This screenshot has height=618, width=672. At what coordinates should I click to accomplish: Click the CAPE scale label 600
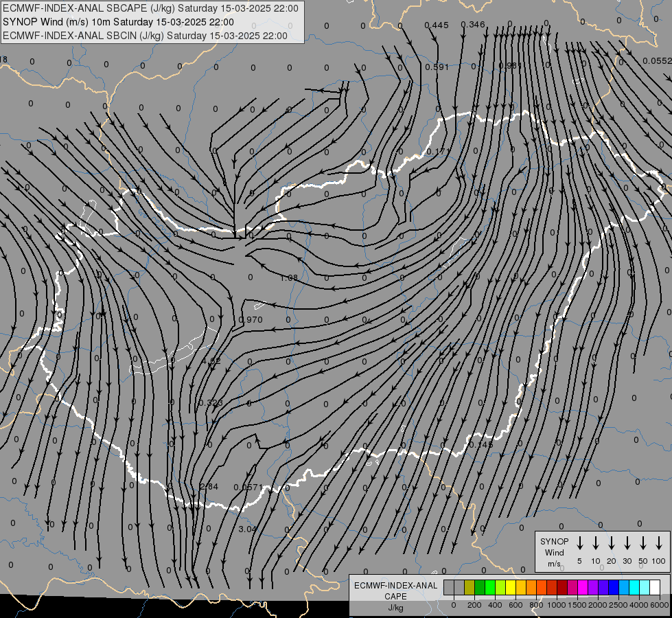(515, 605)
